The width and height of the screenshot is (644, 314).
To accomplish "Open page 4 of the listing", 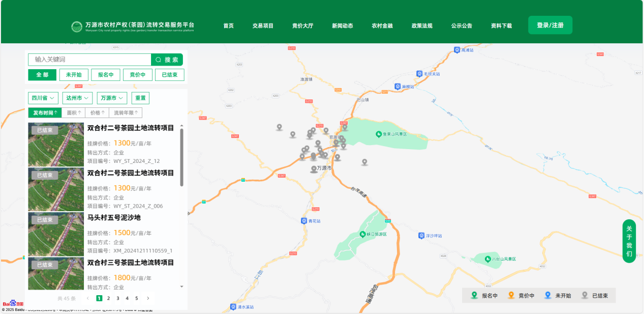I will pyautogui.click(x=127, y=298).
